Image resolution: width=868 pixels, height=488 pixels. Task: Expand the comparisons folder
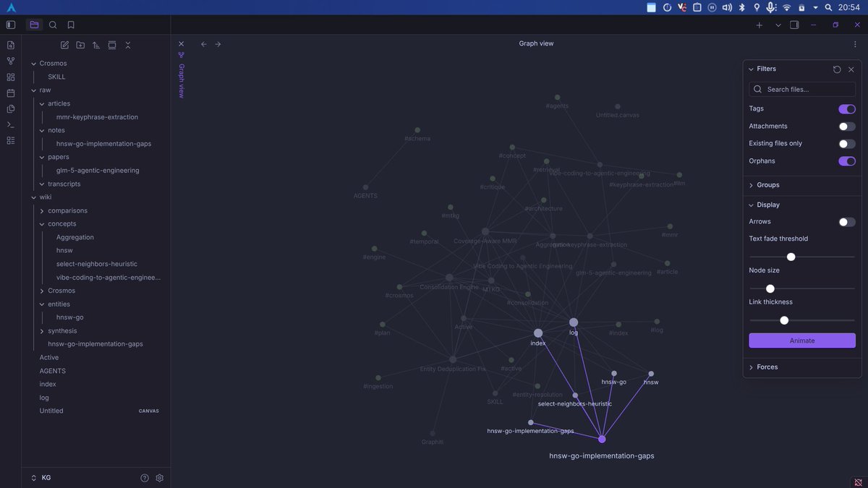click(x=42, y=211)
